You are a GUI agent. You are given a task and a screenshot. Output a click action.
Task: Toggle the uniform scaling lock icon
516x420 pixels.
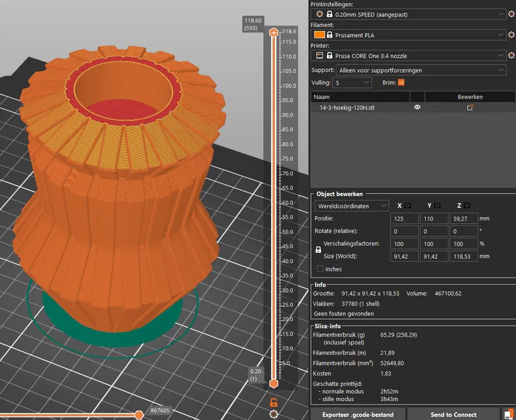point(318,249)
